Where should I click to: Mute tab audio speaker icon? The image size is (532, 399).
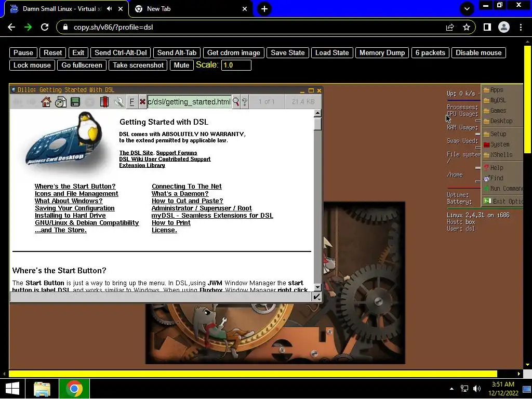109,9
